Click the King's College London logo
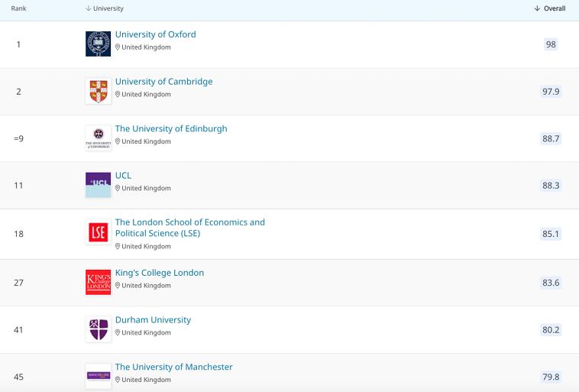Image resolution: width=579 pixels, height=392 pixels. tap(98, 282)
